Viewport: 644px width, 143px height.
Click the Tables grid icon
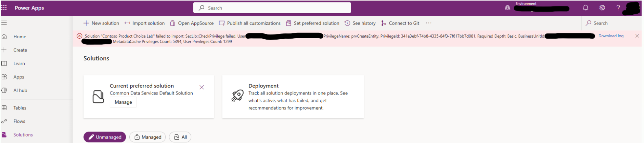tap(4, 108)
